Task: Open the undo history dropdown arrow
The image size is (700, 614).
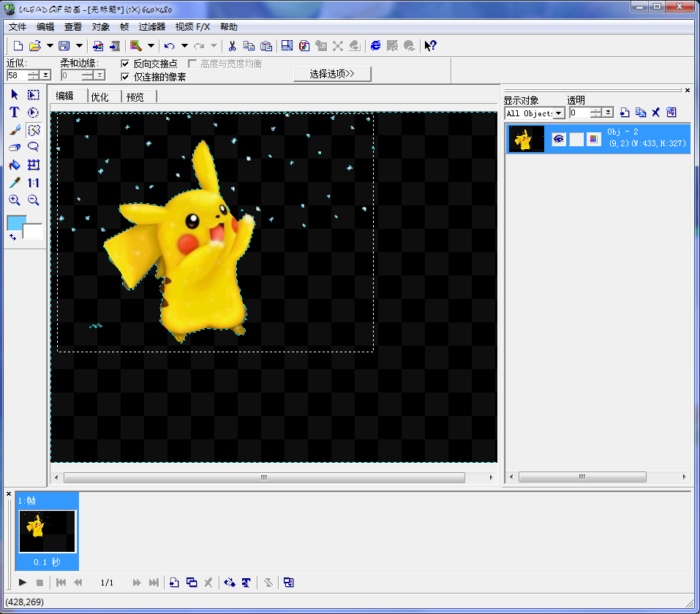Action: (x=184, y=45)
